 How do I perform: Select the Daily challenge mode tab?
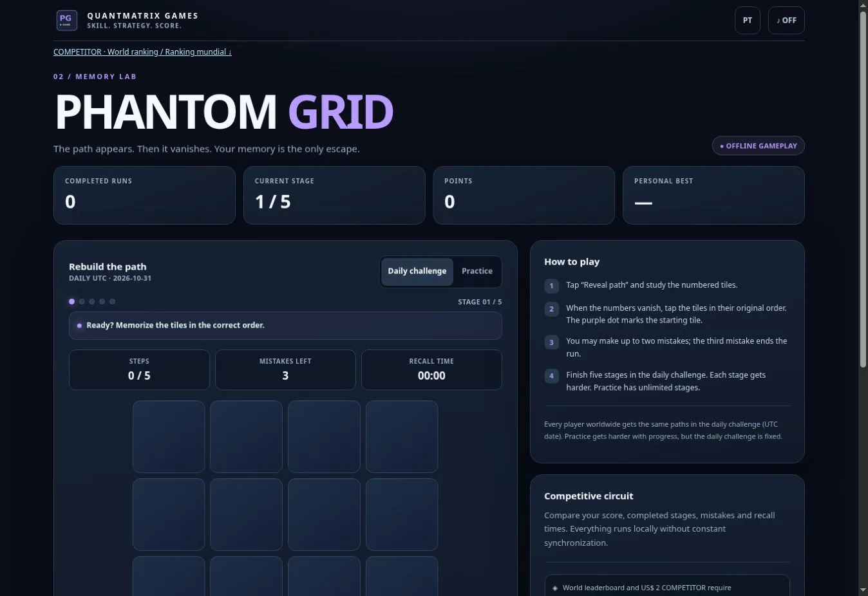click(x=417, y=271)
